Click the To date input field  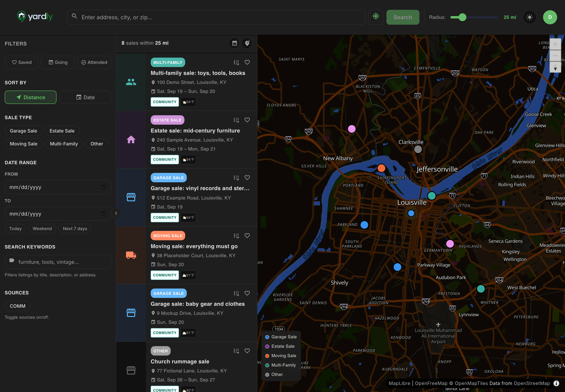(58, 214)
